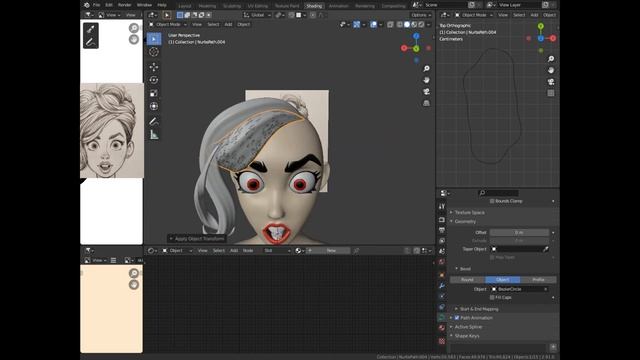The height and width of the screenshot is (360, 640).
Task: Toggle gizmo visibility in main viewport
Action: (x=356, y=24)
